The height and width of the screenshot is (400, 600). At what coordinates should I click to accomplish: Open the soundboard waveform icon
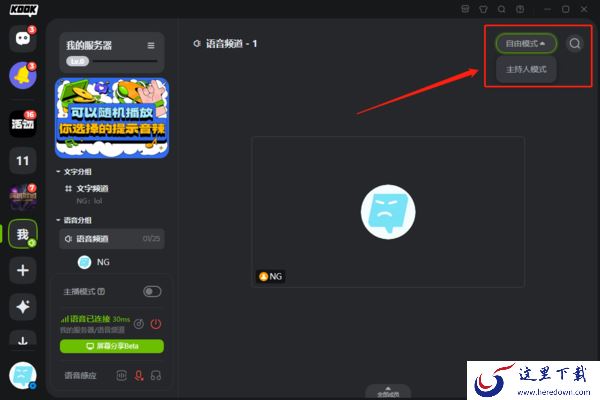[121, 376]
